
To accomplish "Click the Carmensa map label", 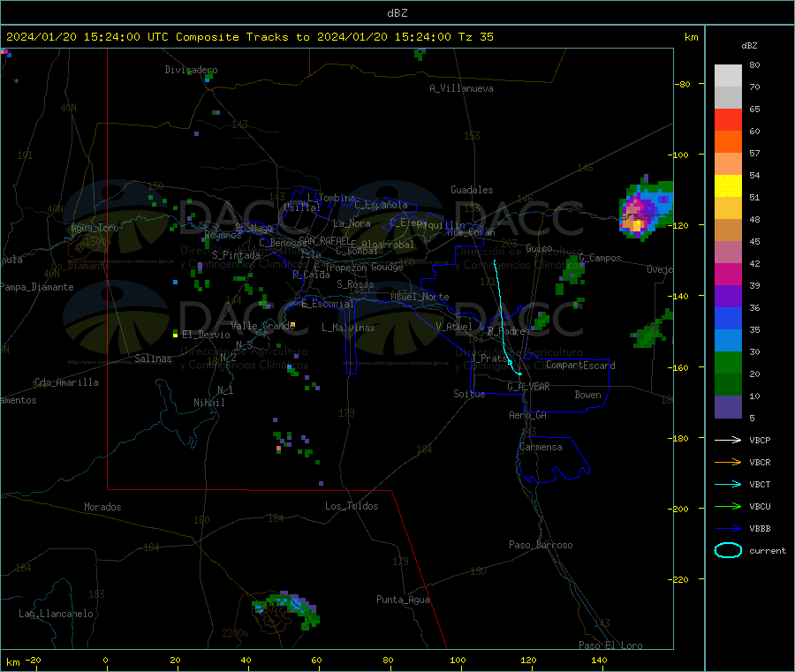I will [541, 447].
